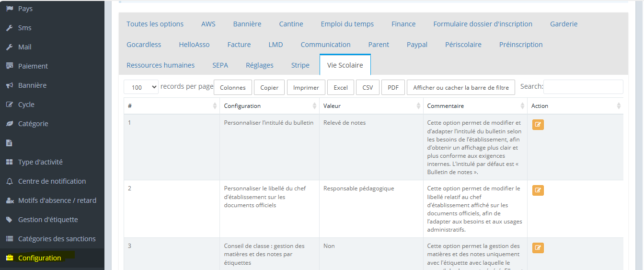Viewport: 644px width, 270px height.
Task: Click the megaphone icon next to Bannière
Action: tap(9, 85)
